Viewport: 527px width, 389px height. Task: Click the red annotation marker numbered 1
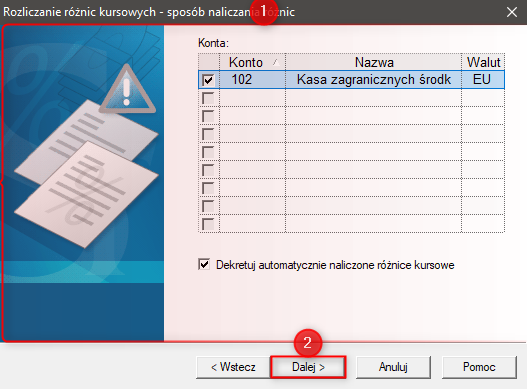pos(264,11)
